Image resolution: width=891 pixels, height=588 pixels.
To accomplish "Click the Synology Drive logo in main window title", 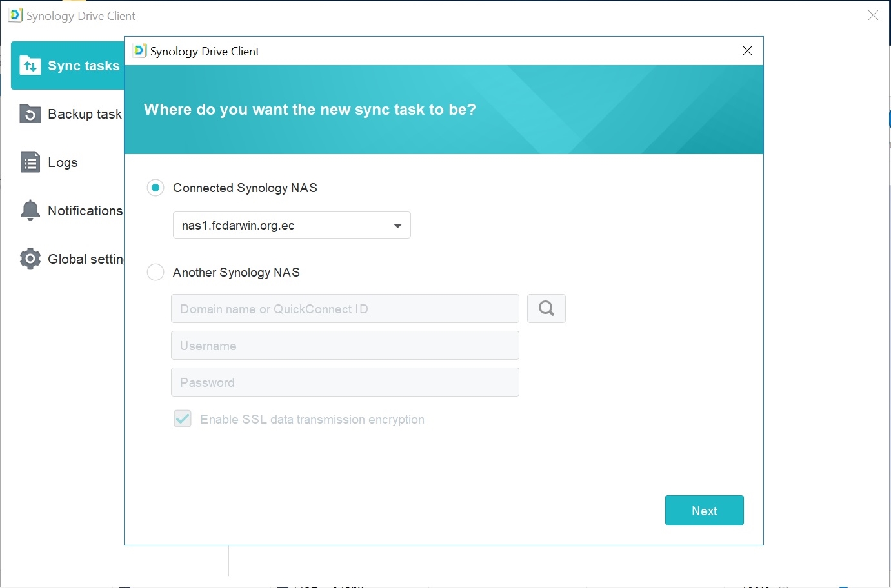I will coord(15,15).
